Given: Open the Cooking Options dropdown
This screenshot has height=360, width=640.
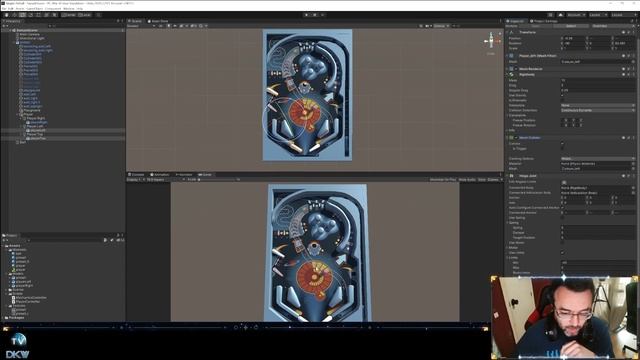Looking at the screenshot, I should click(x=598, y=158).
